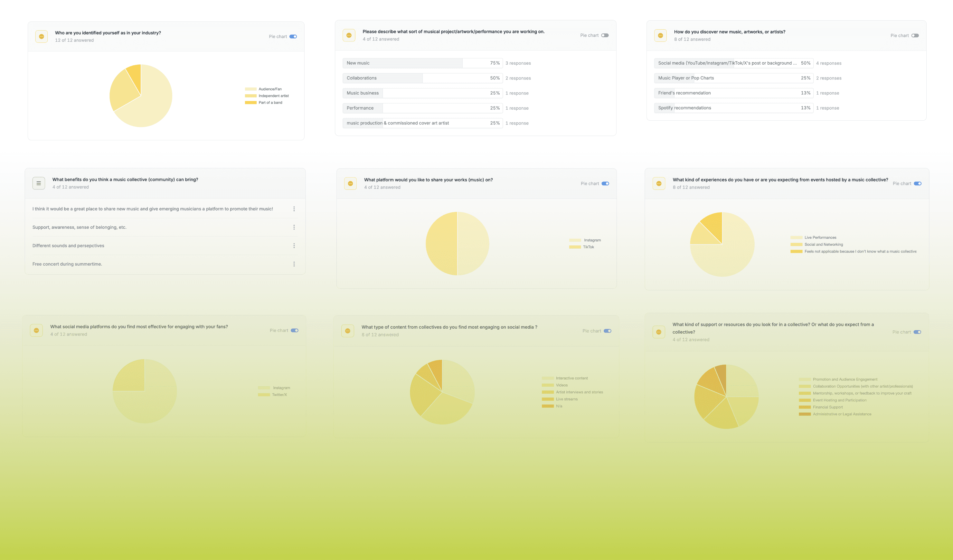
Task: Click the question icon for 'What platform would you like'
Action: [350, 184]
